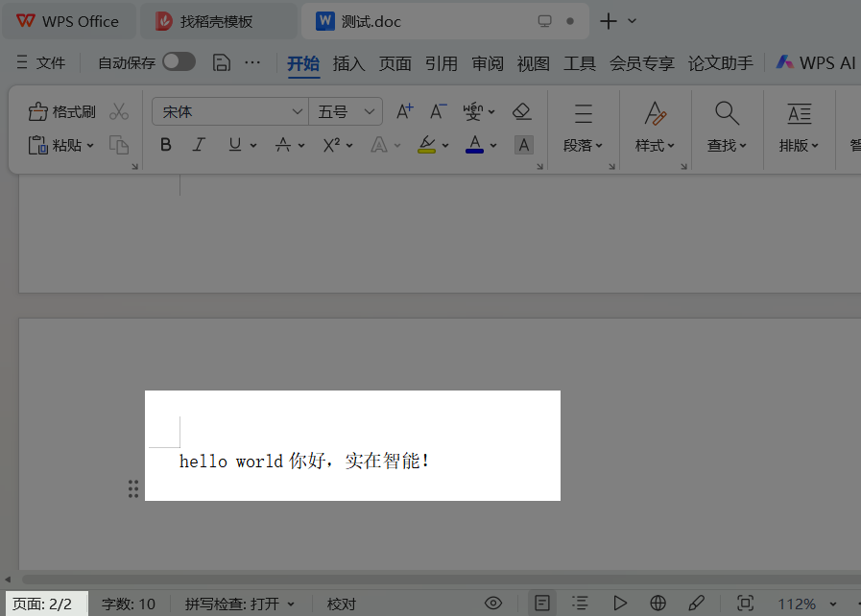This screenshot has height=616, width=861.
Task: Expand the font size 五号 dropdown
Action: point(371,112)
